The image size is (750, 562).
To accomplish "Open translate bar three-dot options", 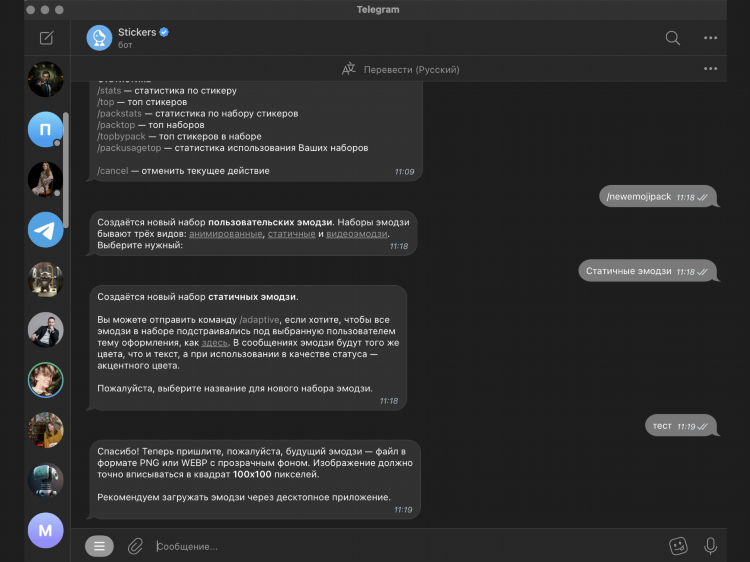I will [x=710, y=69].
